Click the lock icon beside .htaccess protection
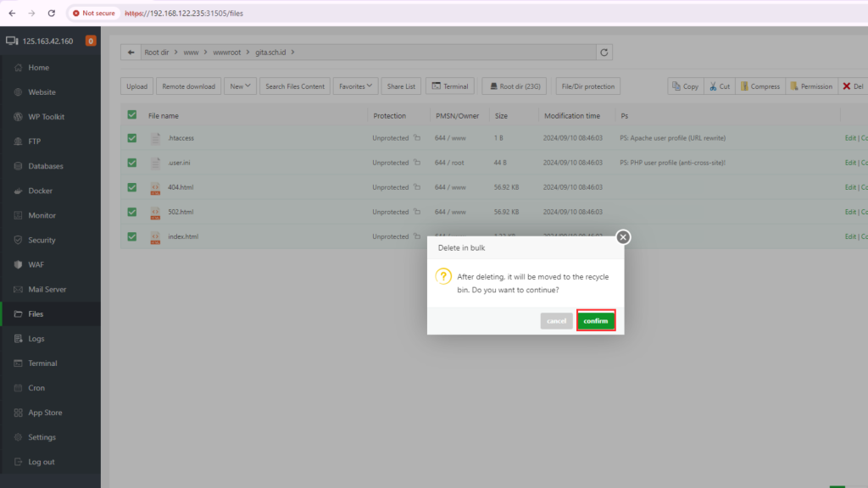 417,138
